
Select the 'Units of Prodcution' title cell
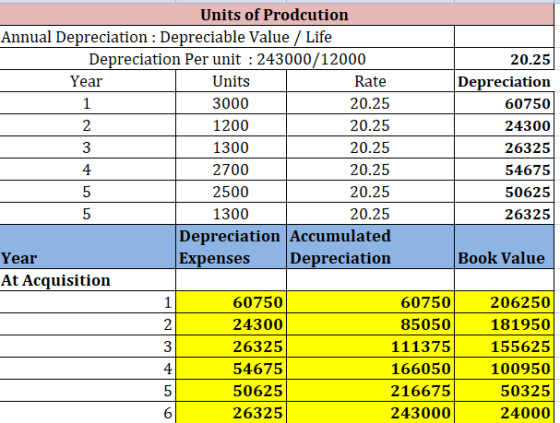(277, 15)
